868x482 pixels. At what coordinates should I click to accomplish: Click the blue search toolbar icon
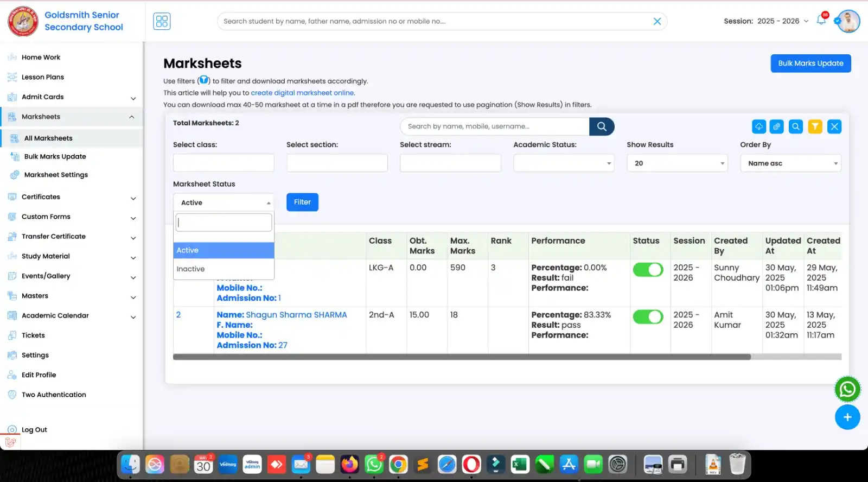point(796,126)
